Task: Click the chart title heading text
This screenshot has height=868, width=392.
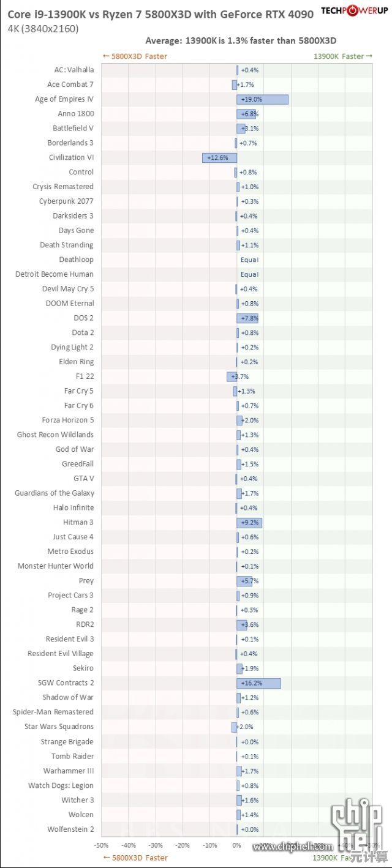Action: 160,13
